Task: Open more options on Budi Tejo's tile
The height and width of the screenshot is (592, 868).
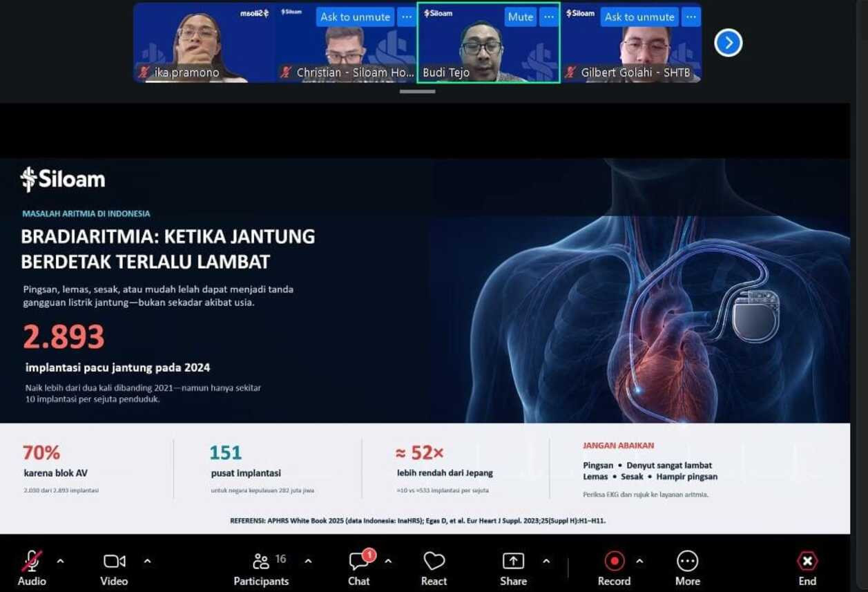Action: click(x=549, y=17)
